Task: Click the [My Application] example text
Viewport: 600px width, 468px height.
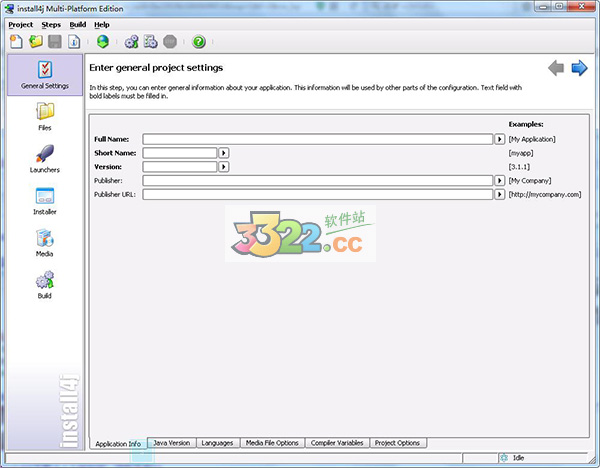Action: [532, 139]
